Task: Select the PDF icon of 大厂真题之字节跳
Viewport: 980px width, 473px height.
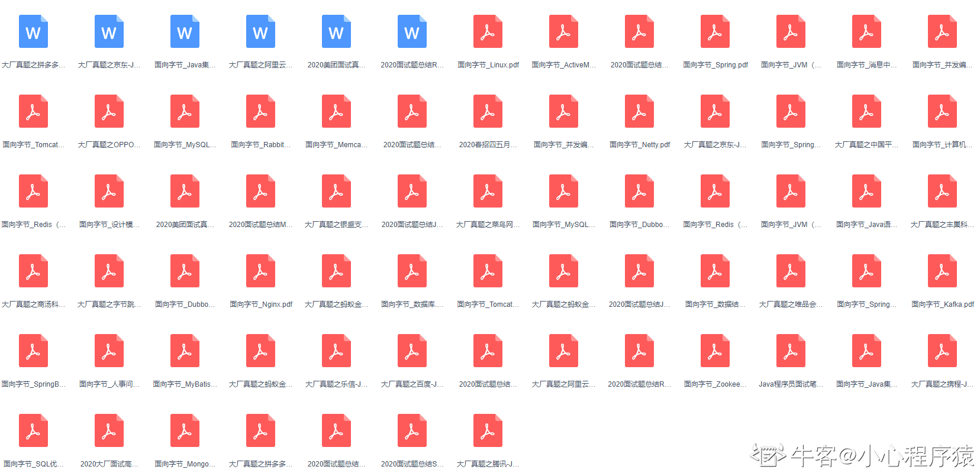Action: pos(109,271)
